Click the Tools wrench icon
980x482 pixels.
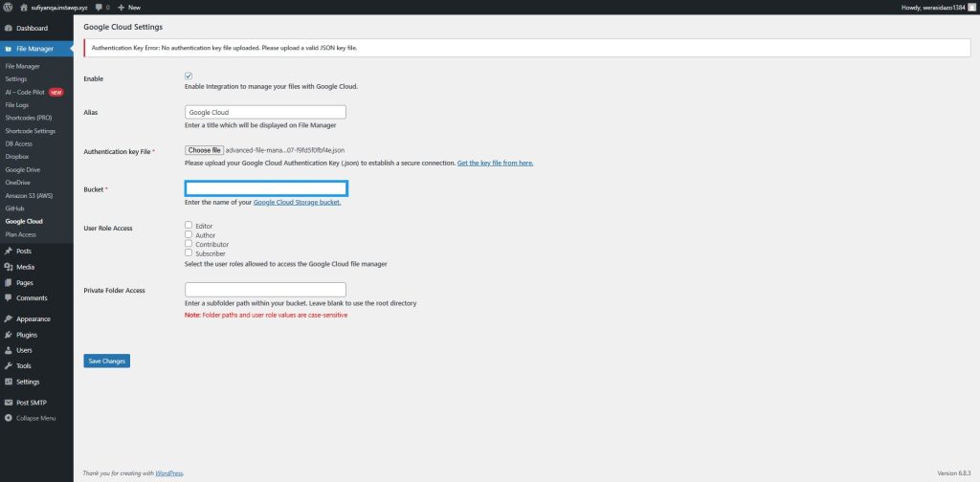pos(9,365)
